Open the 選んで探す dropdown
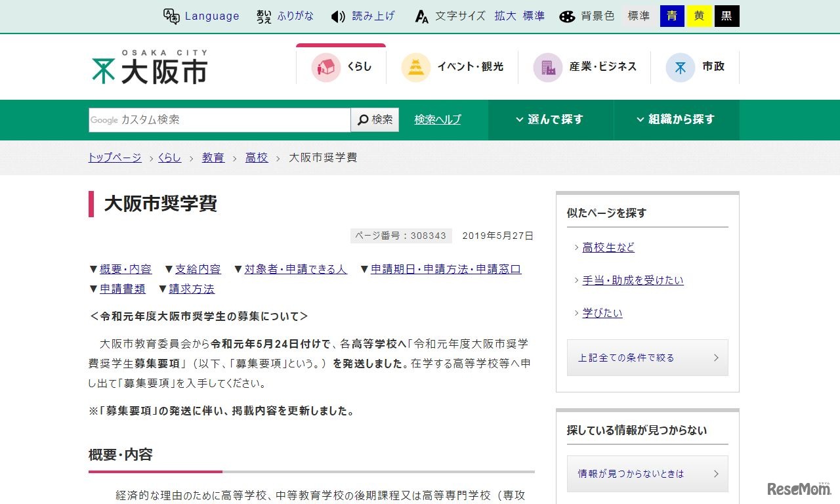The image size is (840, 504). 550,119
